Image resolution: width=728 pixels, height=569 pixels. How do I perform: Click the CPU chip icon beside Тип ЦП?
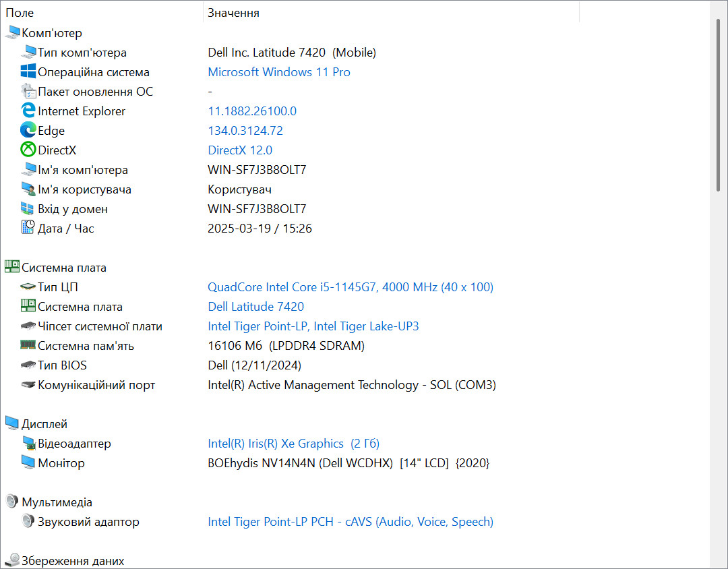pyautogui.click(x=28, y=287)
